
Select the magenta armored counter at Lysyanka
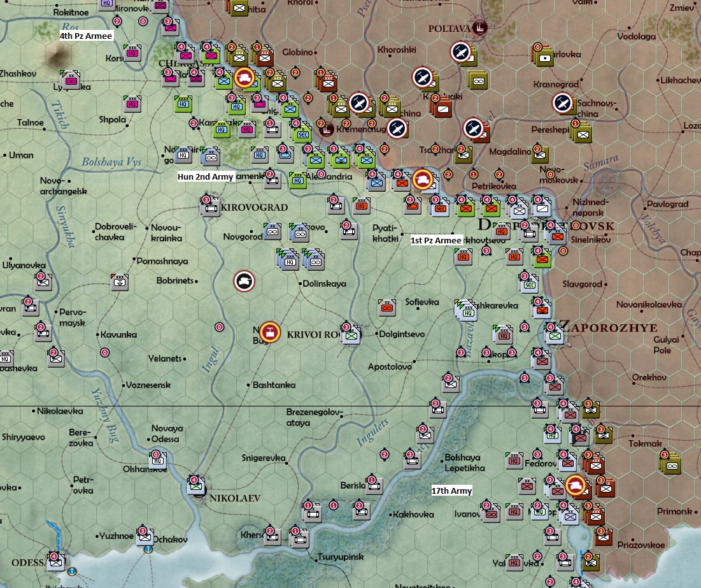tap(70, 80)
